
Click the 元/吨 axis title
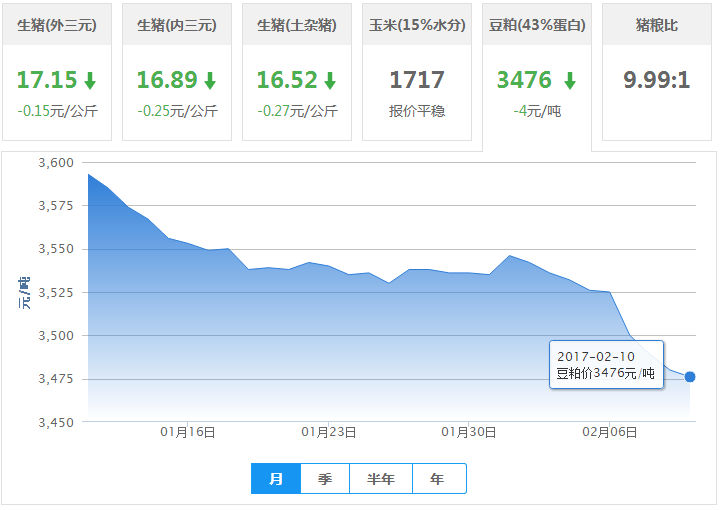24,292
